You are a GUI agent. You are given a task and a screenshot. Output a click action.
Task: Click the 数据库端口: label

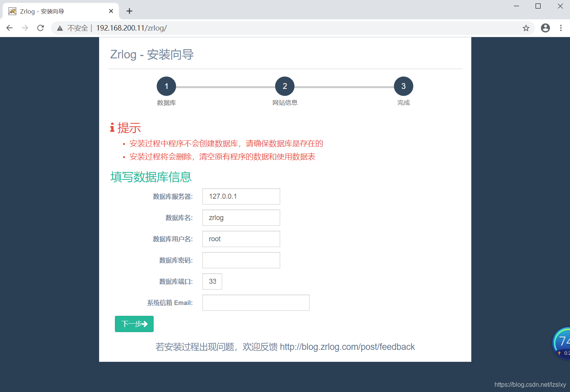point(176,281)
